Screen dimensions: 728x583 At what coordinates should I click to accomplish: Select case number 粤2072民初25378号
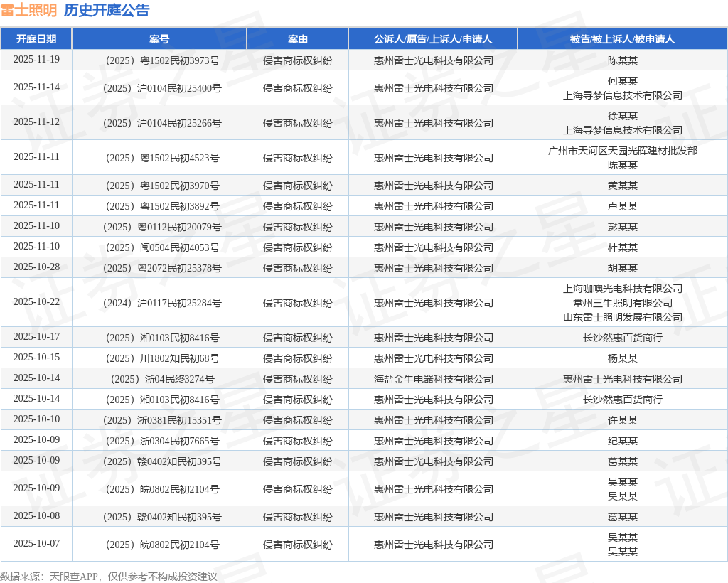(163, 268)
